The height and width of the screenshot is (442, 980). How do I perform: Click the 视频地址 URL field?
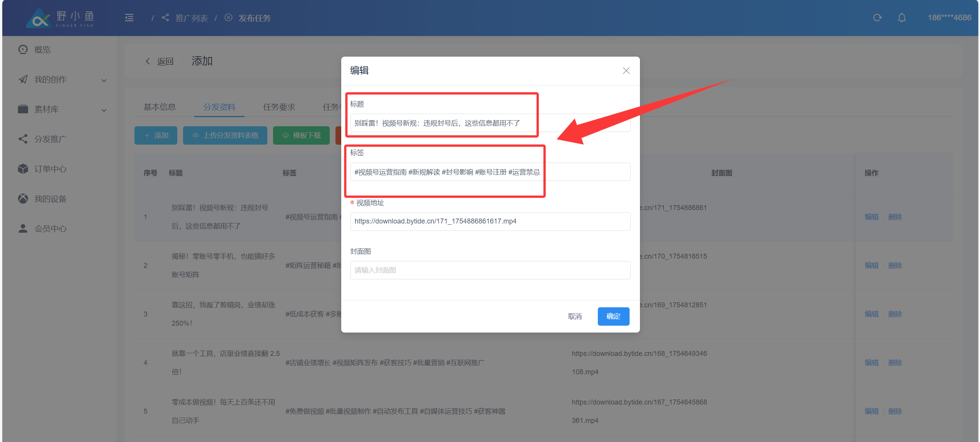(x=490, y=221)
